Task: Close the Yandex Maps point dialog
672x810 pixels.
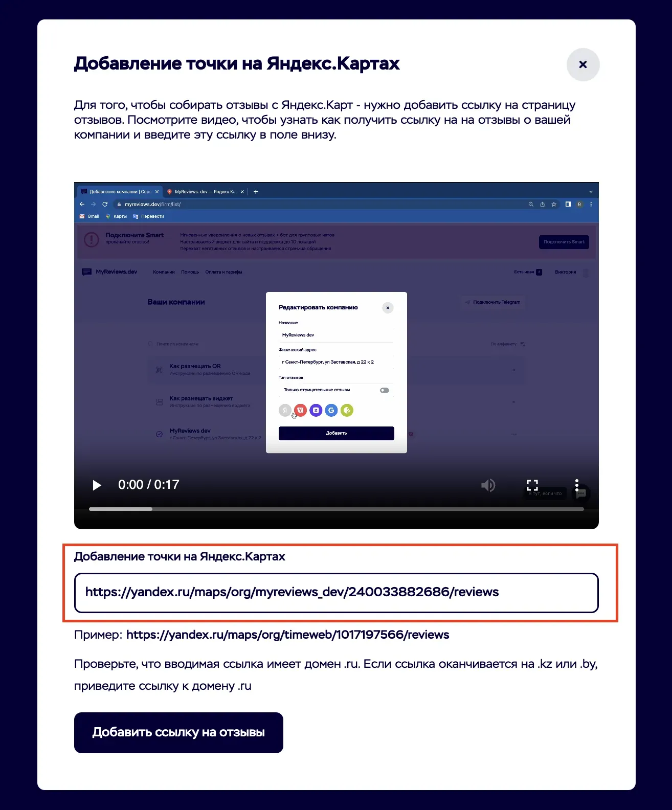Action: tap(583, 64)
